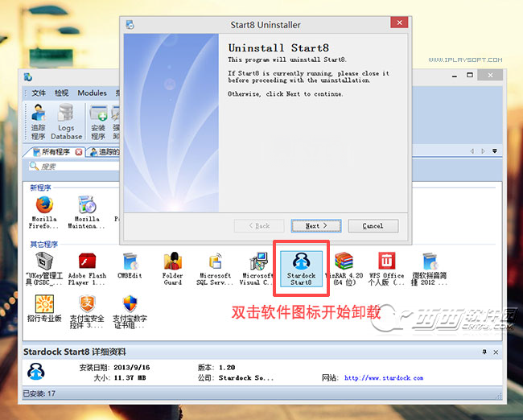The height and width of the screenshot is (420, 523).
Task: Maximize the uninstaller manager main window
Action: [x=470, y=75]
